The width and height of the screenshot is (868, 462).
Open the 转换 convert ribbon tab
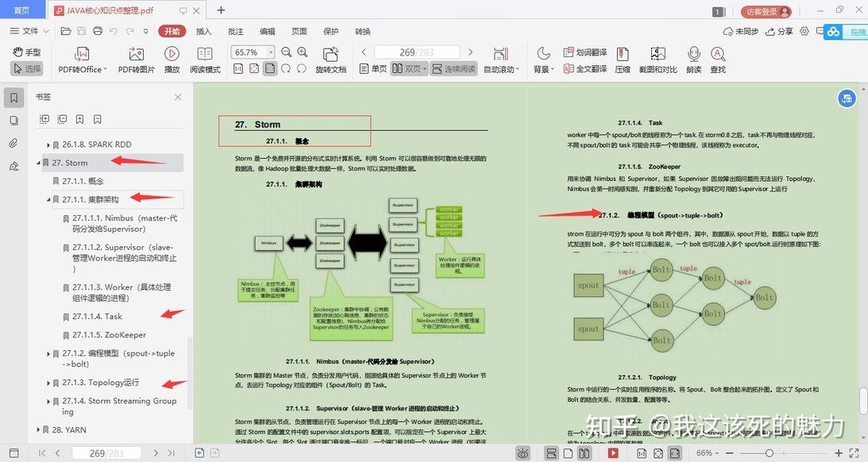(363, 31)
